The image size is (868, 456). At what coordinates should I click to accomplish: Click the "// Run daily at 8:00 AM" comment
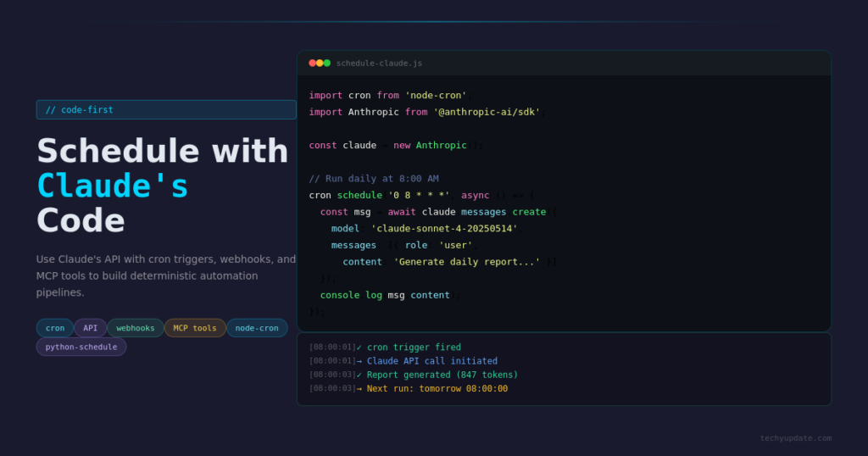(x=374, y=178)
